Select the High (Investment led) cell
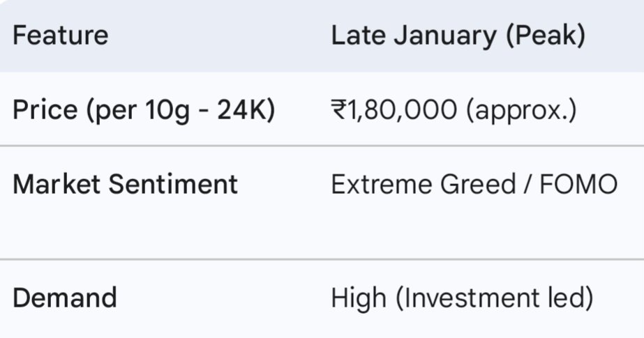The width and height of the screenshot is (644, 338). 462,298
